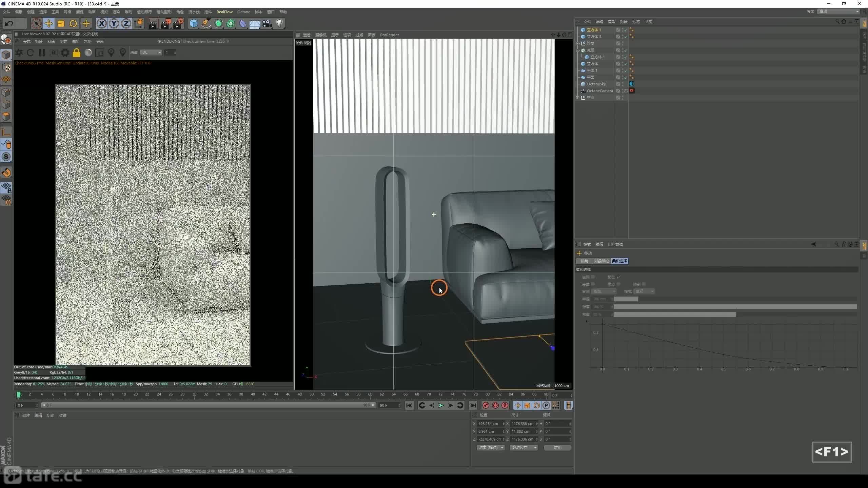
Task: Select the OctaneSky object in the tree
Action: click(596, 84)
